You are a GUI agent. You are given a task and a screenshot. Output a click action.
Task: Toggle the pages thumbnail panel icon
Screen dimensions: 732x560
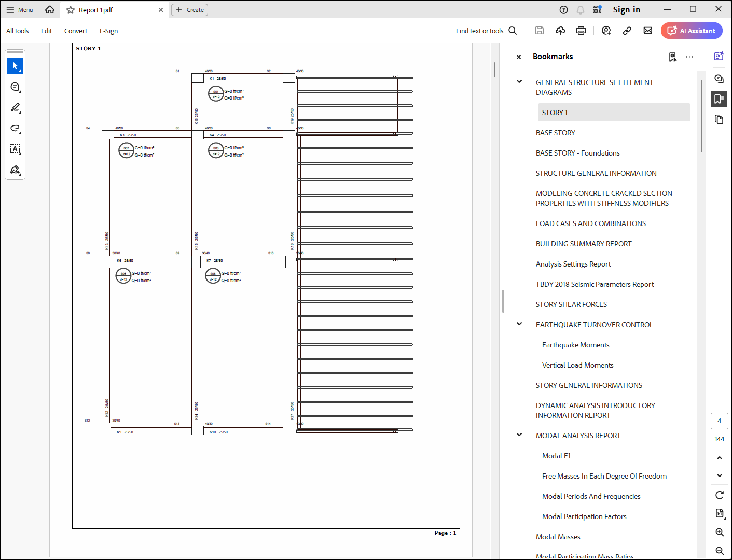(719, 120)
